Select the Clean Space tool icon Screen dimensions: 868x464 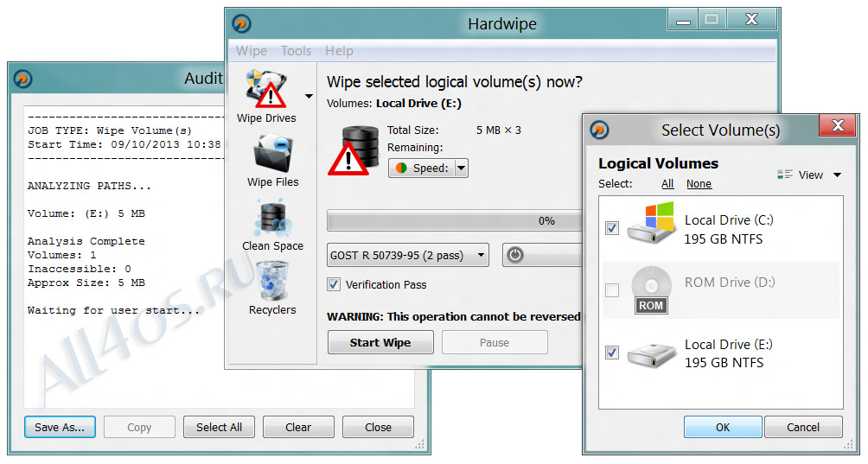[272, 218]
